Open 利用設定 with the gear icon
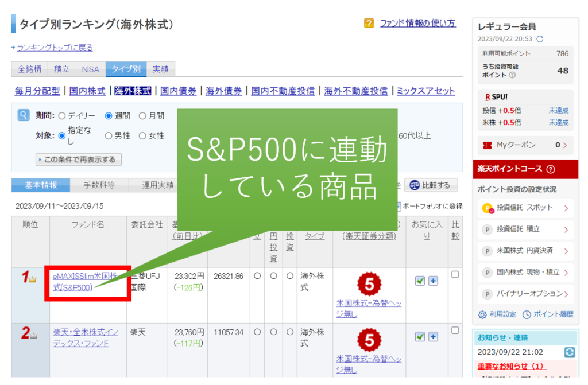Screen dimensions: 588x385 click(497, 314)
